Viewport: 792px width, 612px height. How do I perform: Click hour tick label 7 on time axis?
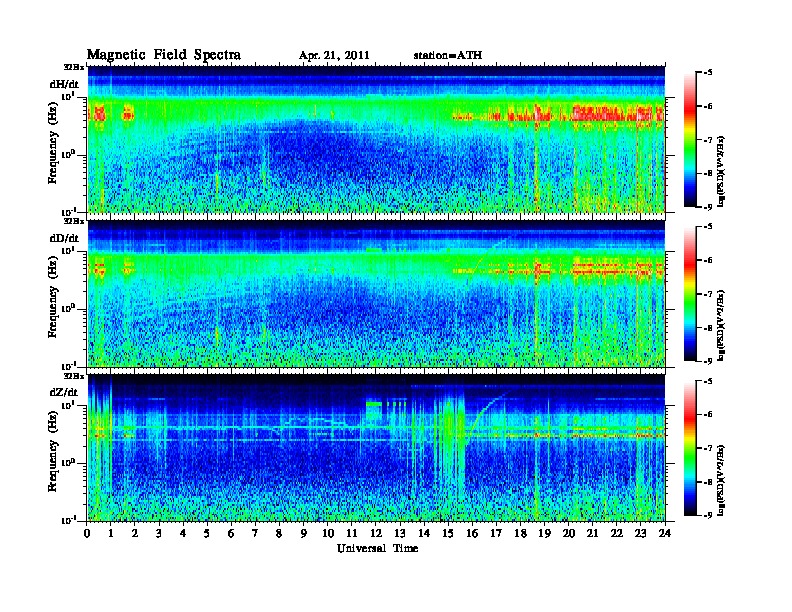tap(256, 534)
